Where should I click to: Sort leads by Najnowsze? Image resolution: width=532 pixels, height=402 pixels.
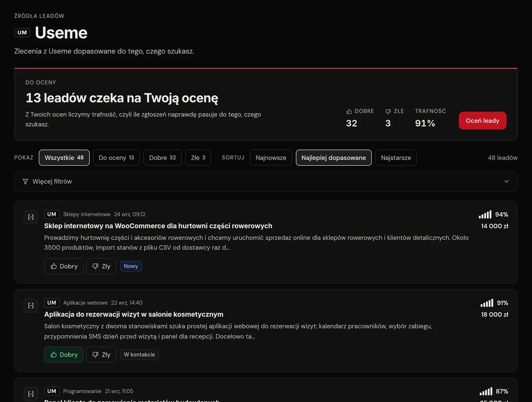(x=271, y=158)
